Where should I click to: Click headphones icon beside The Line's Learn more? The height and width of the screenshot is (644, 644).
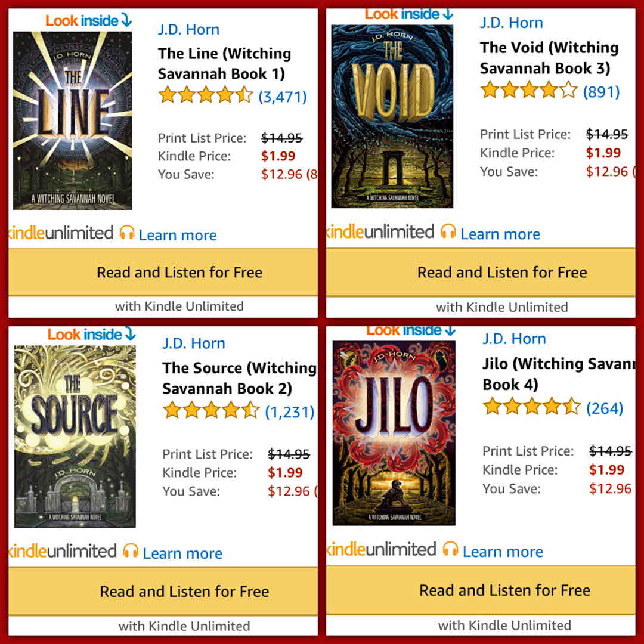127,233
